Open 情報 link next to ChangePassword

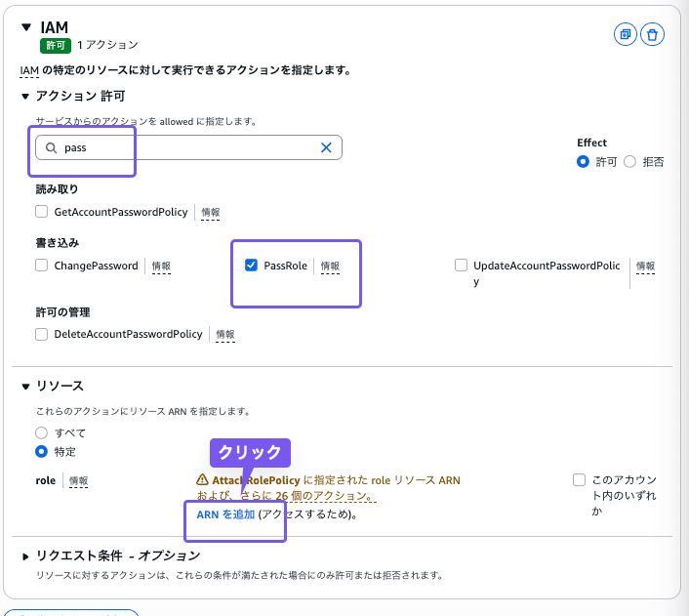pyautogui.click(x=161, y=267)
